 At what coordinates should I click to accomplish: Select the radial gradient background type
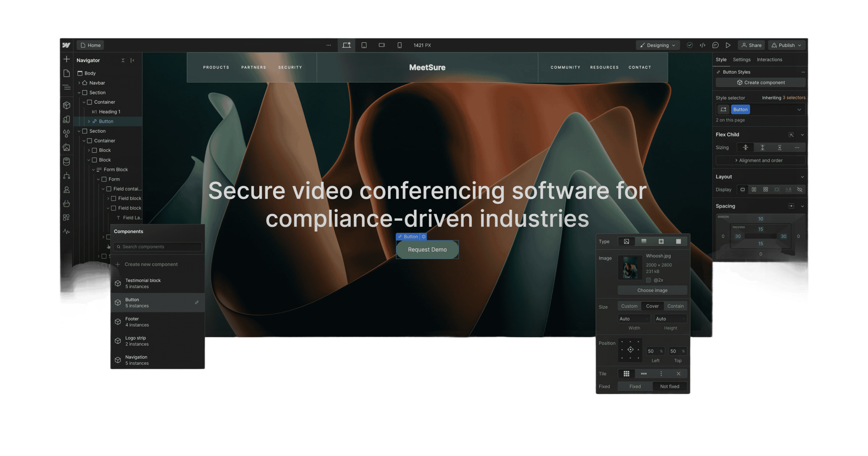click(661, 241)
